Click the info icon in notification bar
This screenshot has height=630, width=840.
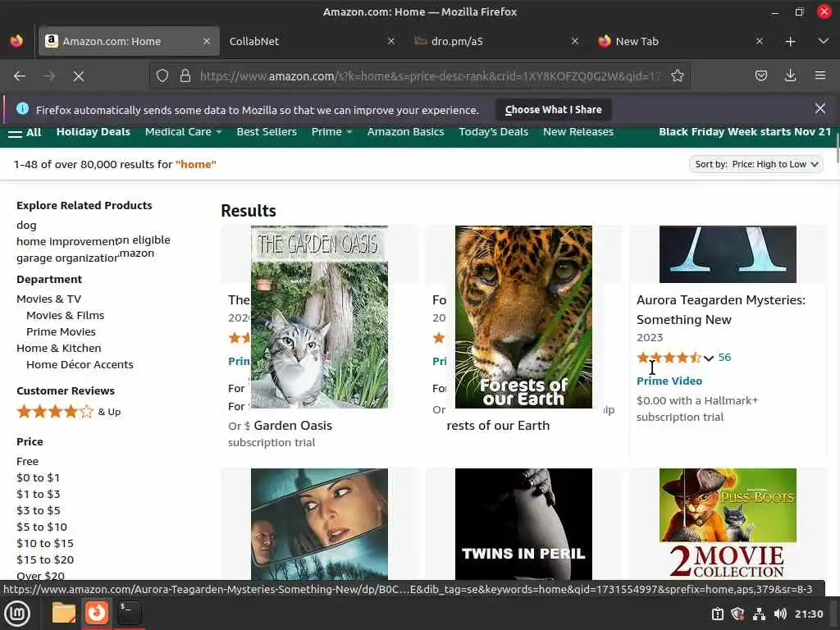tap(22, 109)
